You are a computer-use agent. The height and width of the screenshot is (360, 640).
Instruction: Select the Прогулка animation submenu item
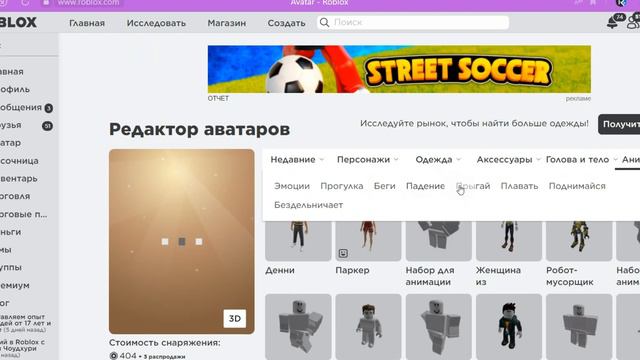click(342, 186)
